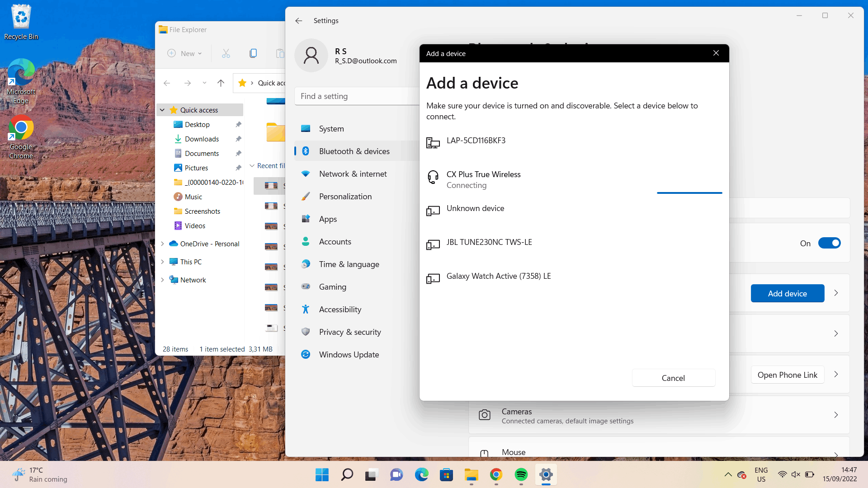Viewport: 868px width, 488px height.
Task: Show hidden system tray icons
Action: [728, 474]
